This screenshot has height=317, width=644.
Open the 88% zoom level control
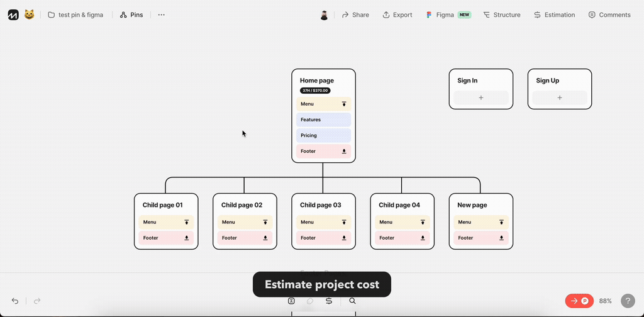tap(606, 301)
